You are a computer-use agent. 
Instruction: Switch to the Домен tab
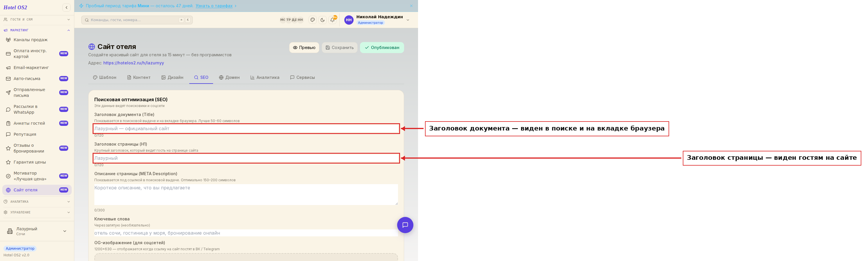[x=229, y=77]
